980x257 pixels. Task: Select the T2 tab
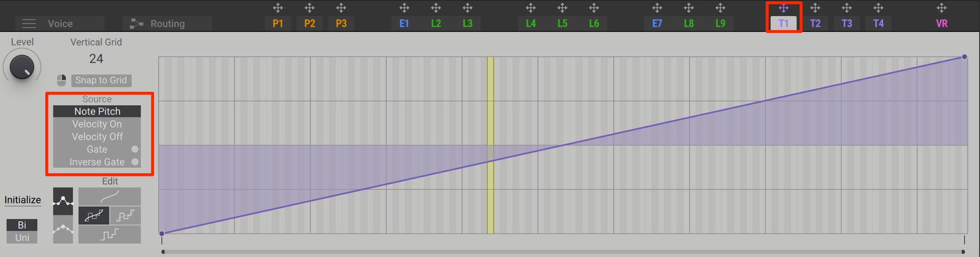[815, 24]
